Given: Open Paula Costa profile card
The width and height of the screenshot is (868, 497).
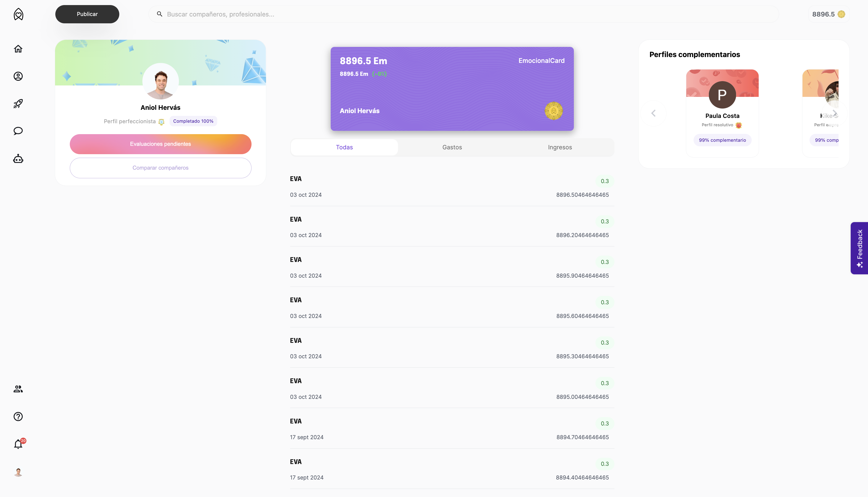Looking at the screenshot, I should click(722, 113).
